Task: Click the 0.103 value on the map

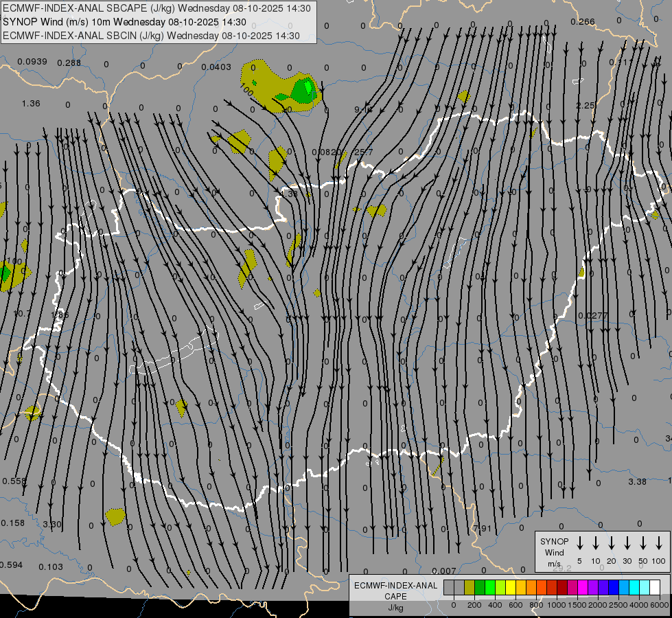Action: click(51, 567)
